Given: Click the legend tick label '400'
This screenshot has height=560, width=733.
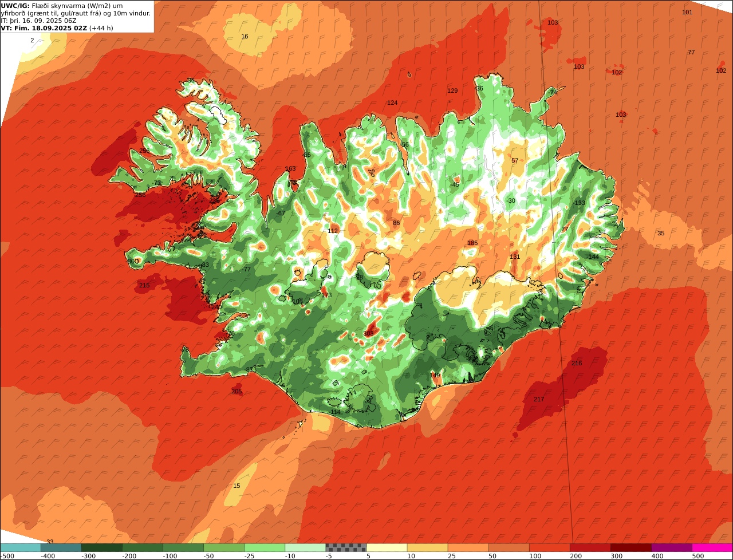Looking at the screenshot, I should (657, 556).
